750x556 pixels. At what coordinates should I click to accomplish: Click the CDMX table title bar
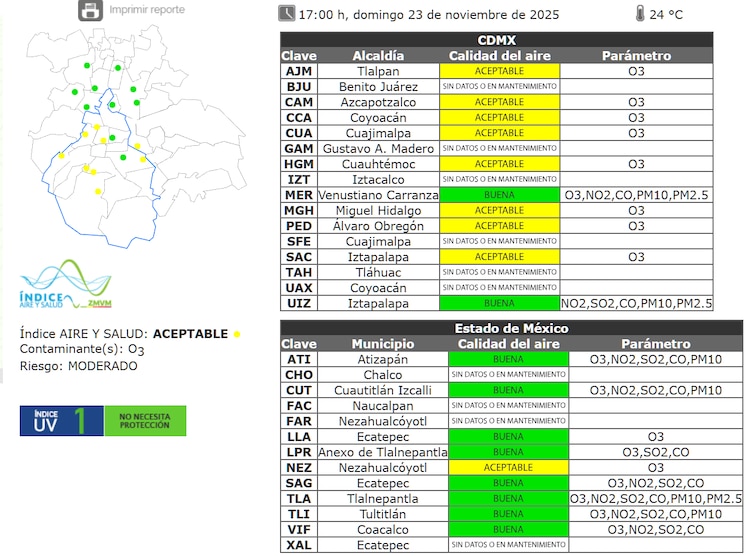coord(496,40)
